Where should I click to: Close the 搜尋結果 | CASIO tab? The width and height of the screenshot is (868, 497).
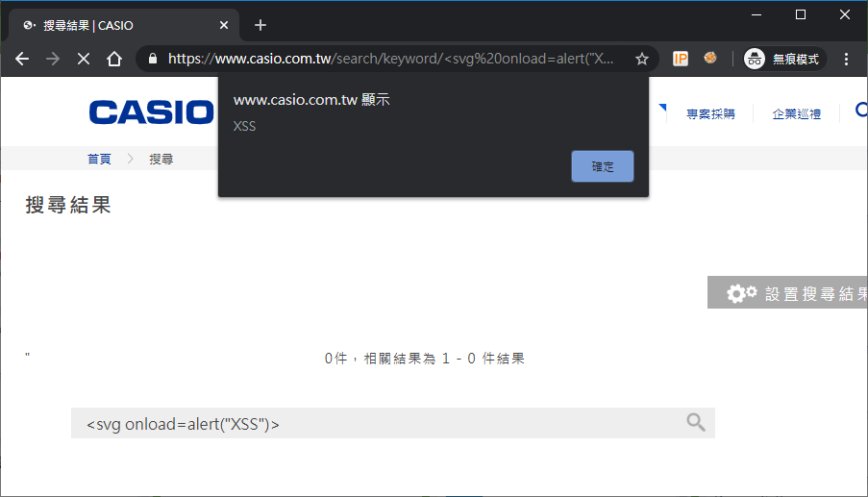(224, 25)
